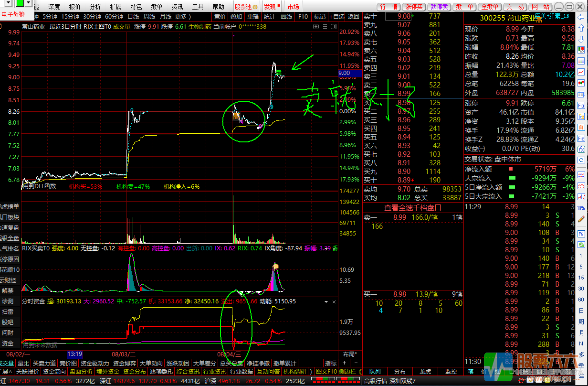The width and height of the screenshot is (588, 386).
Task: Toggle 叠加 overlay mode
Action: tap(236, 16)
